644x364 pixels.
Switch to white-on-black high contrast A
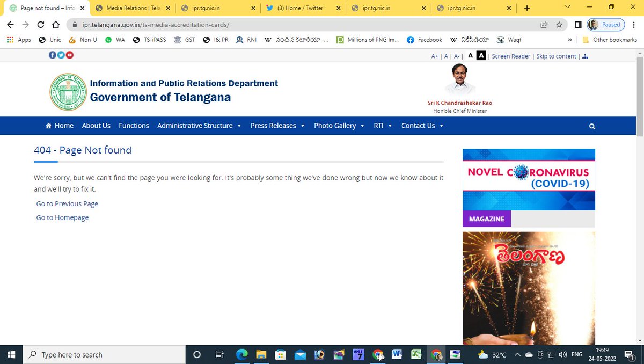[x=481, y=56]
